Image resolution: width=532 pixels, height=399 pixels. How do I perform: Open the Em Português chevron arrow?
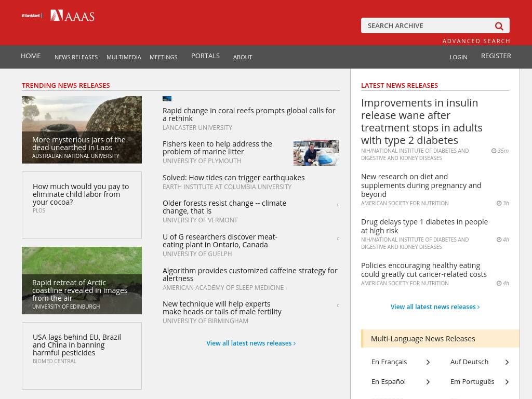point(507,382)
